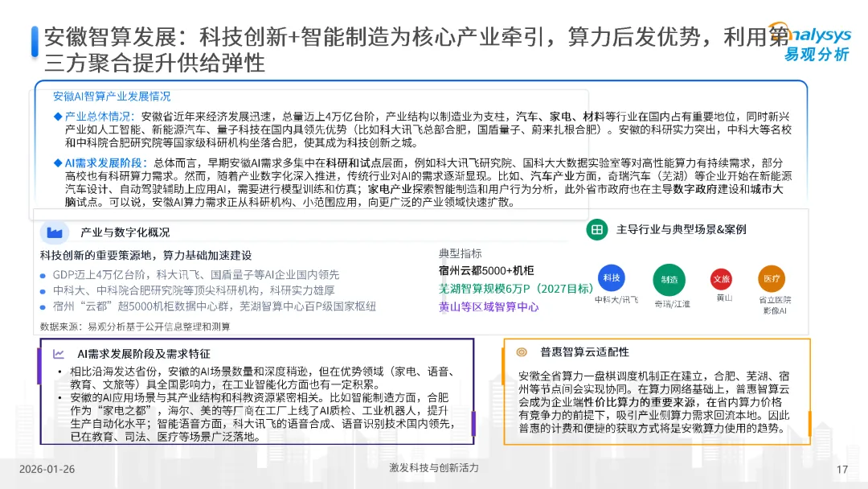The image size is (868, 489).
Task: Click the 产业与数字化概况 section title
Action: pyautogui.click(x=125, y=232)
